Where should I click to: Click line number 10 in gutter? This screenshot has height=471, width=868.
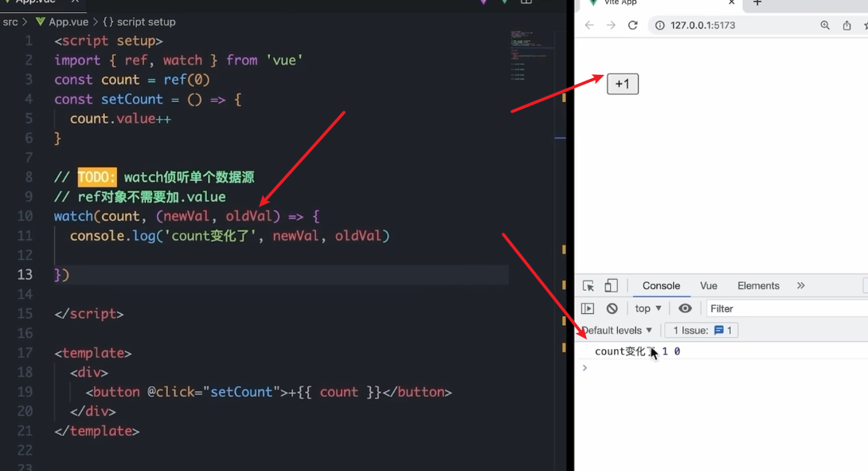click(25, 217)
